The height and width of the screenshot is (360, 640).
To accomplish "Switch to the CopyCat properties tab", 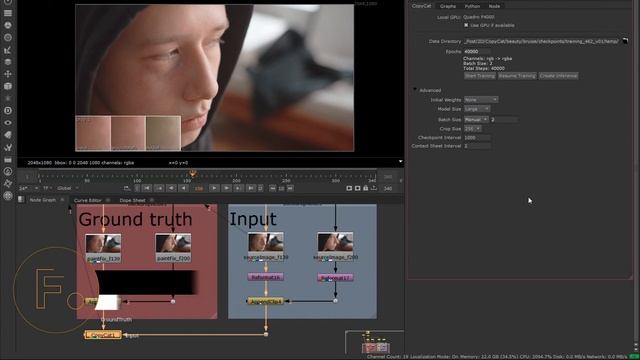I will pos(421,6).
